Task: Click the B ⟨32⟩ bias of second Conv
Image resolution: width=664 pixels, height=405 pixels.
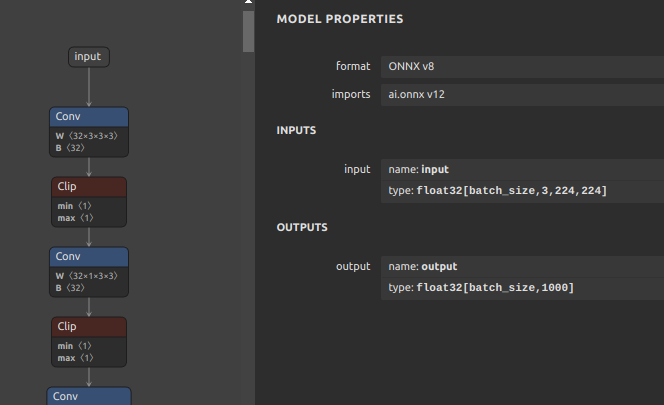Action: pos(70,288)
